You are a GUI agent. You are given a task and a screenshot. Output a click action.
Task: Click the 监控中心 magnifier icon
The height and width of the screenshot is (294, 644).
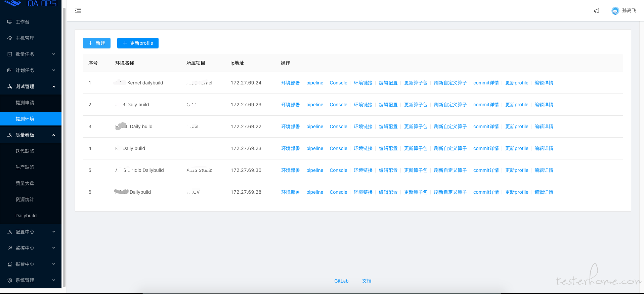click(x=10, y=248)
